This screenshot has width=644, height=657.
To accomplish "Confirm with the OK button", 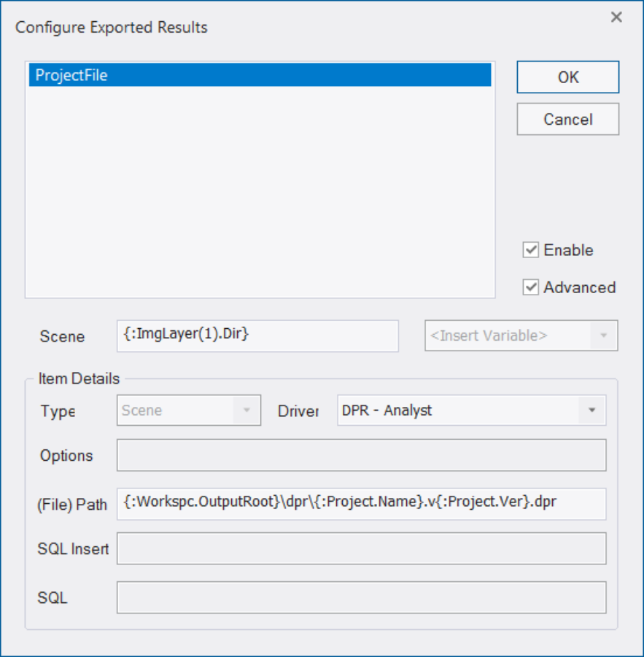I will pyautogui.click(x=567, y=77).
